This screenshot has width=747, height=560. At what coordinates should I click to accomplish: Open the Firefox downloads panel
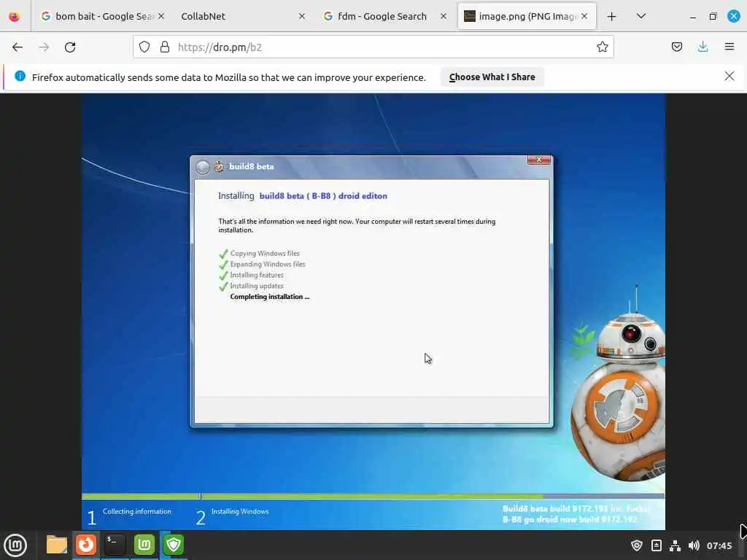point(703,47)
